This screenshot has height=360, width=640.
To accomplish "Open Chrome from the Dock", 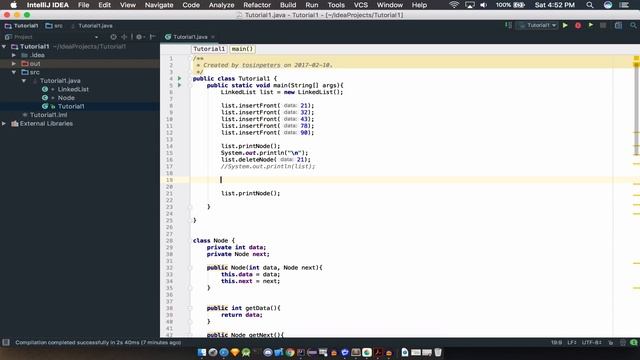I will pos(290,353).
